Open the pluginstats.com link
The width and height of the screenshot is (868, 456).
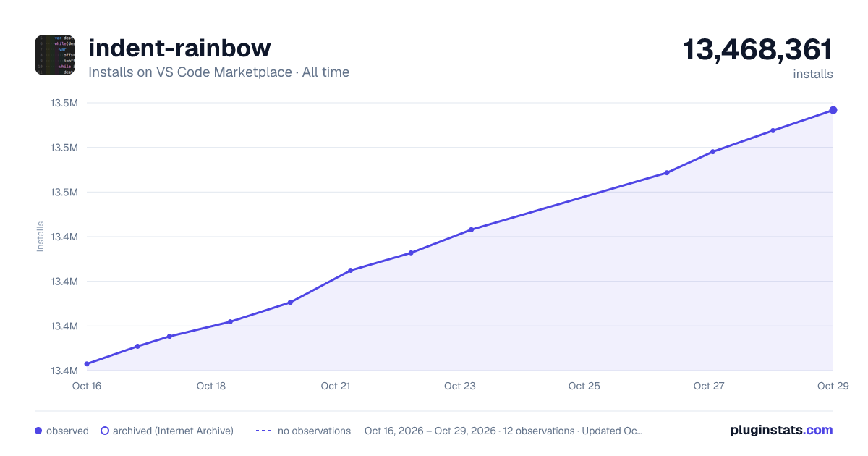tap(781, 430)
